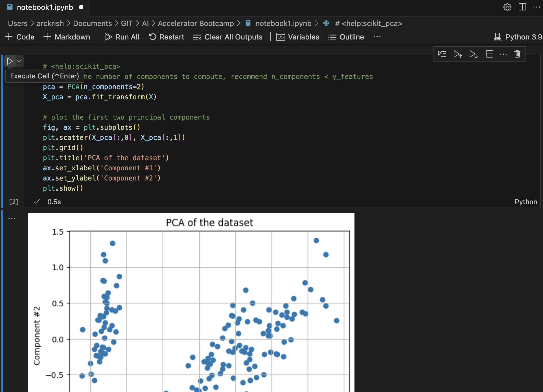The width and height of the screenshot is (543, 392).
Task: Open the Variables view
Action: click(298, 37)
